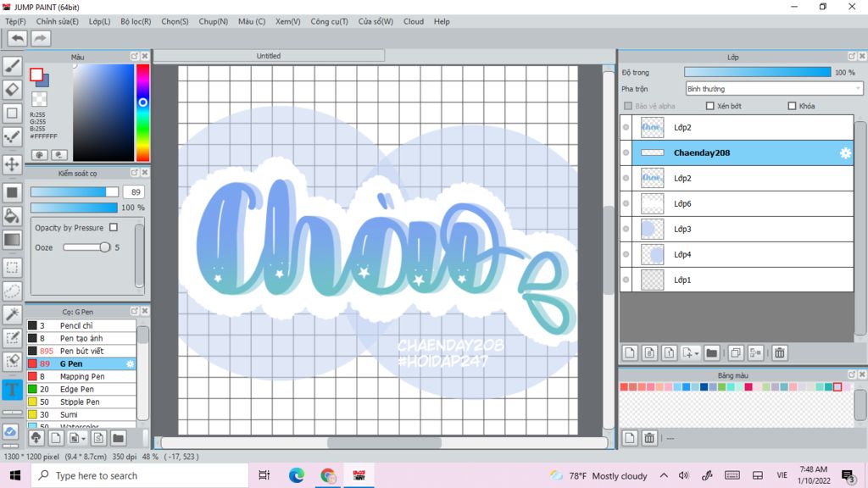Select the Move tool
This screenshot has width=868, height=488.
(x=12, y=164)
